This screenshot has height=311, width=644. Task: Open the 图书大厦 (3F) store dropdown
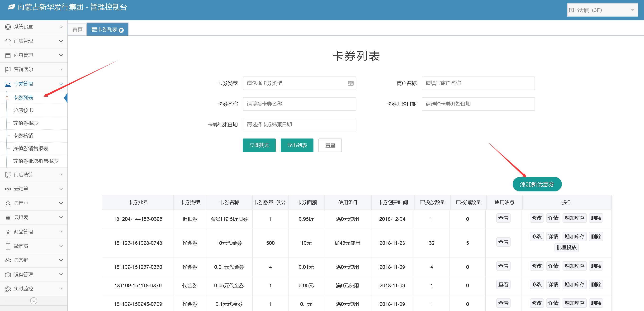602,10
